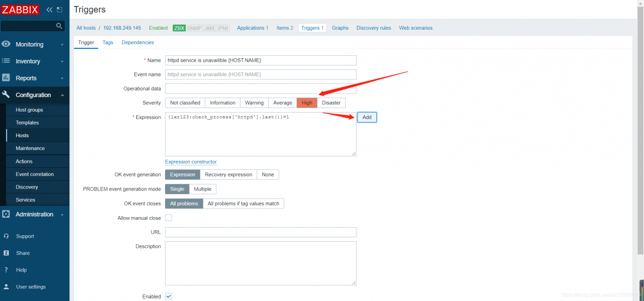Switch to the Dependencies tab

click(138, 42)
